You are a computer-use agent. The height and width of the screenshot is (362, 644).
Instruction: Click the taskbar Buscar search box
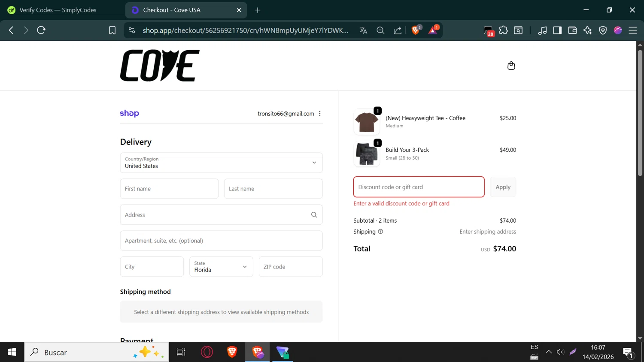tap(97, 352)
